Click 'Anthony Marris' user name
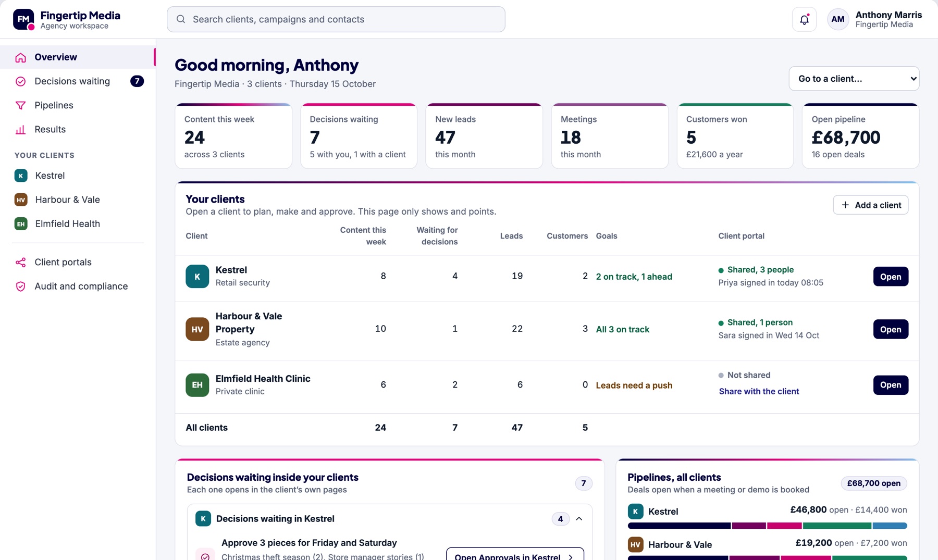The image size is (938, 560). pos(888,15)
